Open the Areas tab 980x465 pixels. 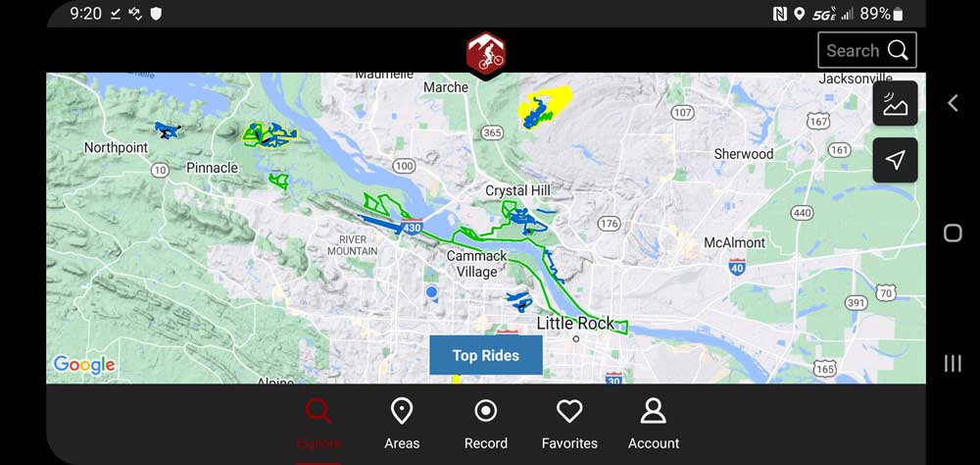pyautogui.click(x=402, y=425)
